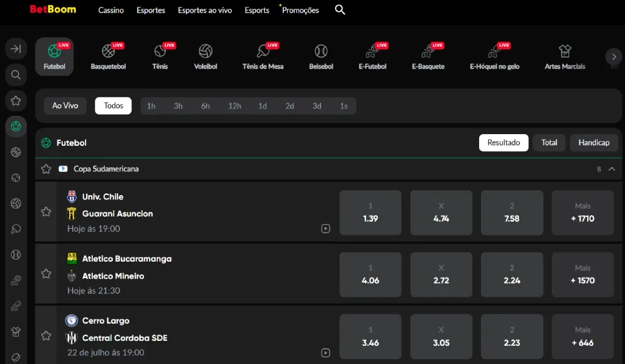Screen dimensions: 625x364
Task: Switch to Resultado market tab
Action: (x=504, y=143)
